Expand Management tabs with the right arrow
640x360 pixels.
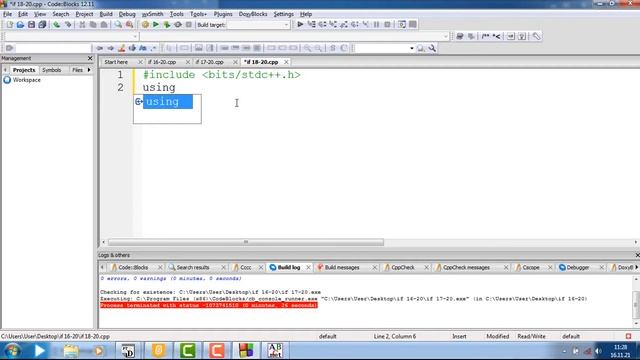pyautogui.click(x=89, y=70)
